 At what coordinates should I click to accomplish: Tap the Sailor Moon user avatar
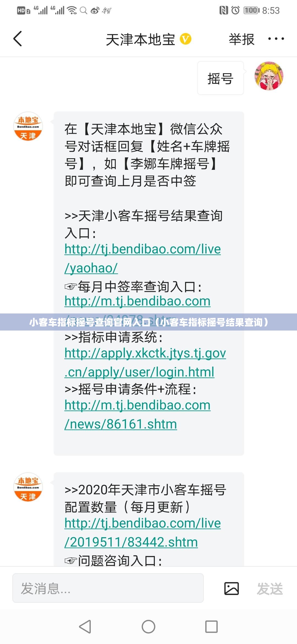pos(269,76)
